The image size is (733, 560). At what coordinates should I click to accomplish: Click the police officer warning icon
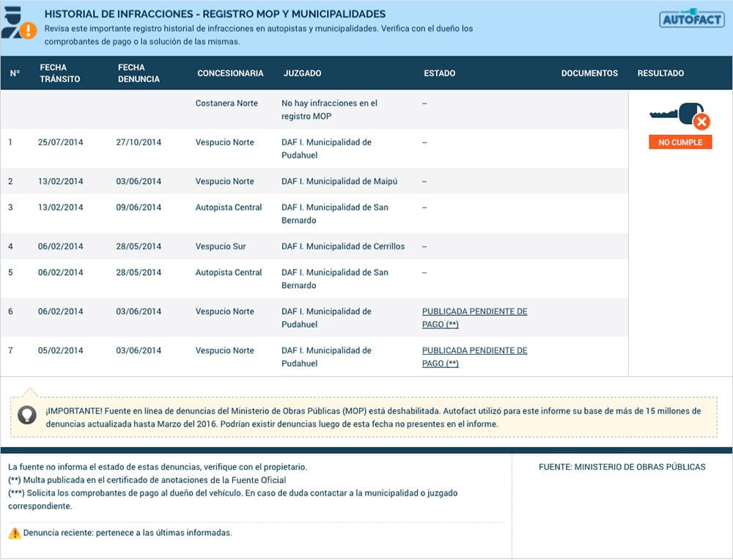click(18, 24)
